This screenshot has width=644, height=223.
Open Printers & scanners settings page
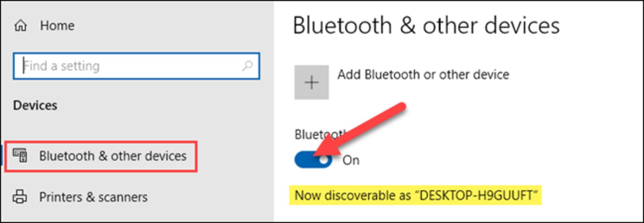coord(93,197)
